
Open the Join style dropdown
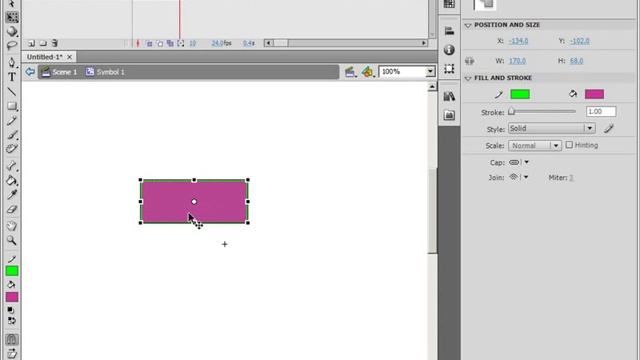(x=519, y=177)
